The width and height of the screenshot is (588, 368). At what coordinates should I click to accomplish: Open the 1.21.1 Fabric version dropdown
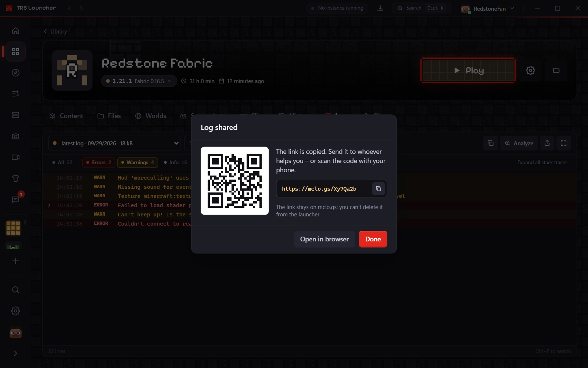tap(139, 81)
